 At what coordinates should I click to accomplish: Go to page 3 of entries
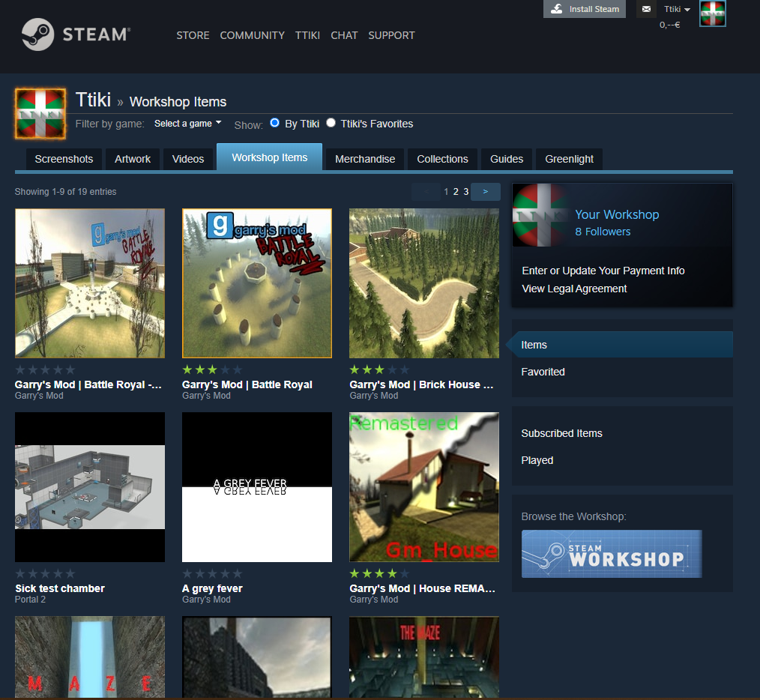pos(465,191)
